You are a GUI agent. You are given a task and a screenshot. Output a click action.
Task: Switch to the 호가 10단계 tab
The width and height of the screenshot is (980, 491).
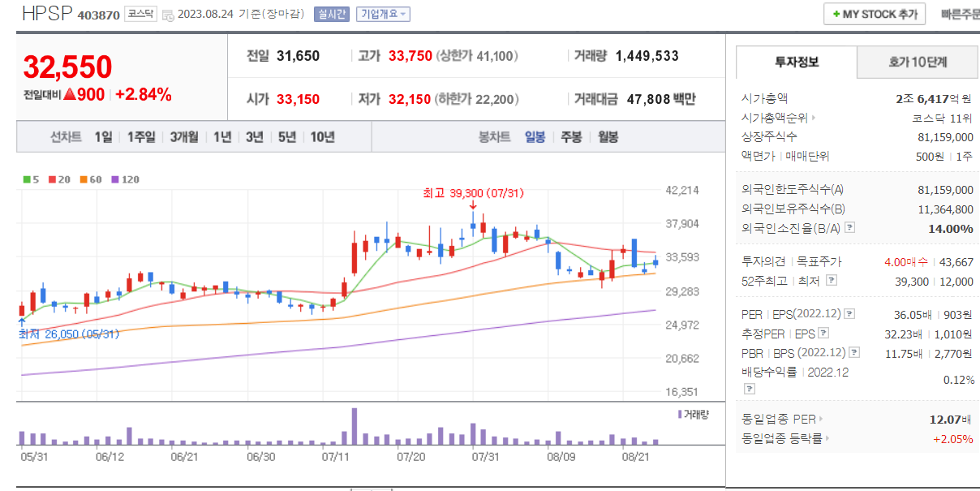click(917, 60)
